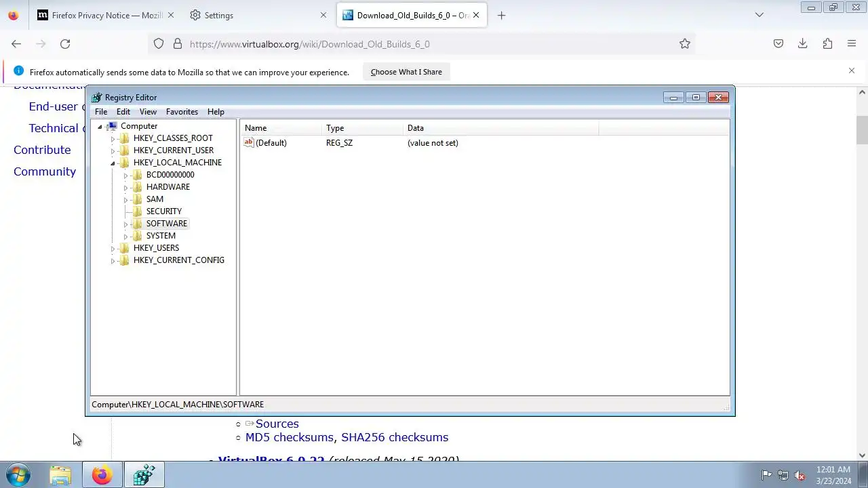This screenshot has height=488, width=868.
Task: Click the Firefox taskbar icon
Action: (x=102, y=475)
